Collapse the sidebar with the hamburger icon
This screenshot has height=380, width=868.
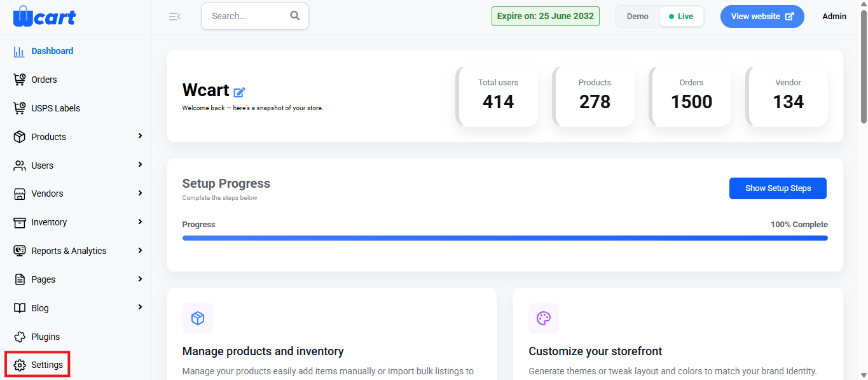click(175, 17)
